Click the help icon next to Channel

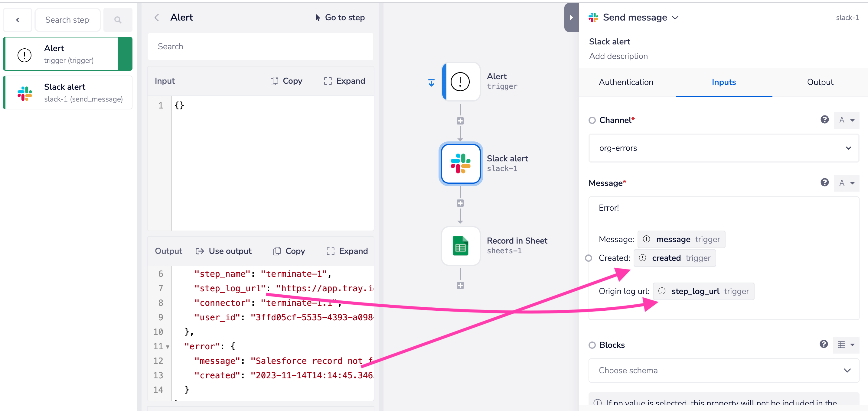(824, 120)
